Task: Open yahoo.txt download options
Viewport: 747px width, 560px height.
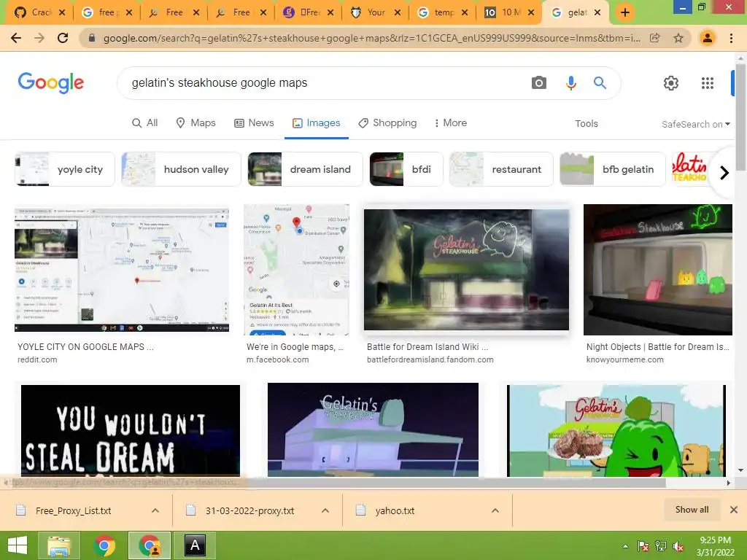Action: [x=495, y=510]
